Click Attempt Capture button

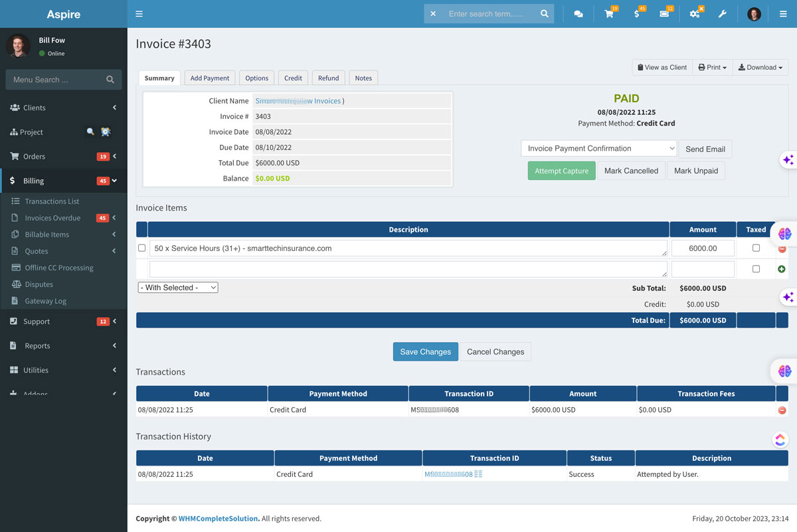coord(562,171)
